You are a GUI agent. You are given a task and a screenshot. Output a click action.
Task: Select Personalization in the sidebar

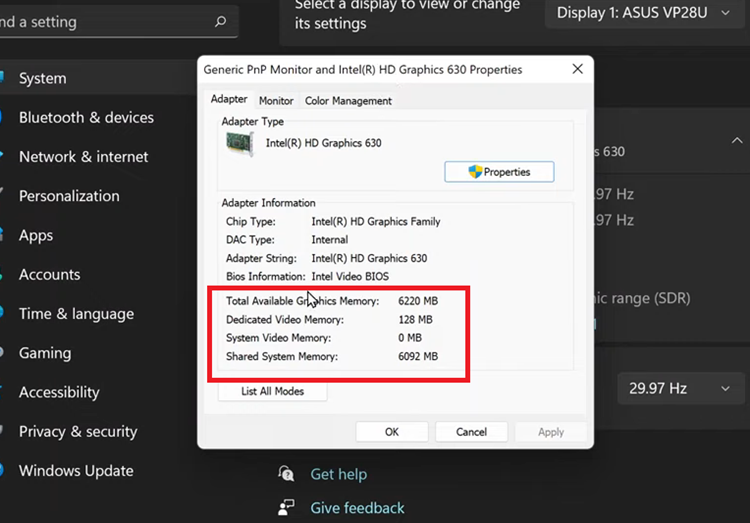[x=69, y=196]
